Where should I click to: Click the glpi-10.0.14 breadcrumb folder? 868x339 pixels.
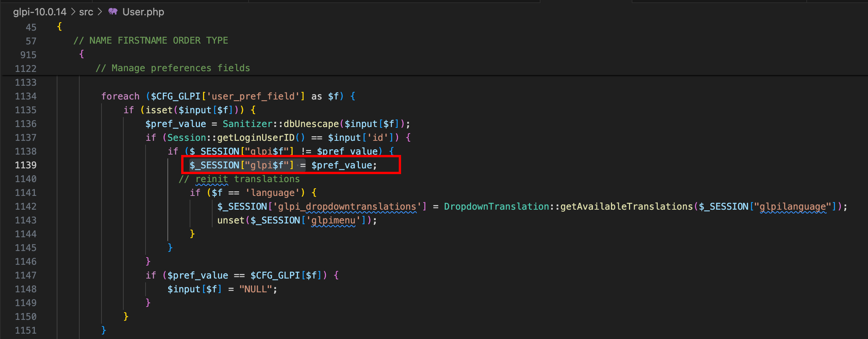pos(39,12)
